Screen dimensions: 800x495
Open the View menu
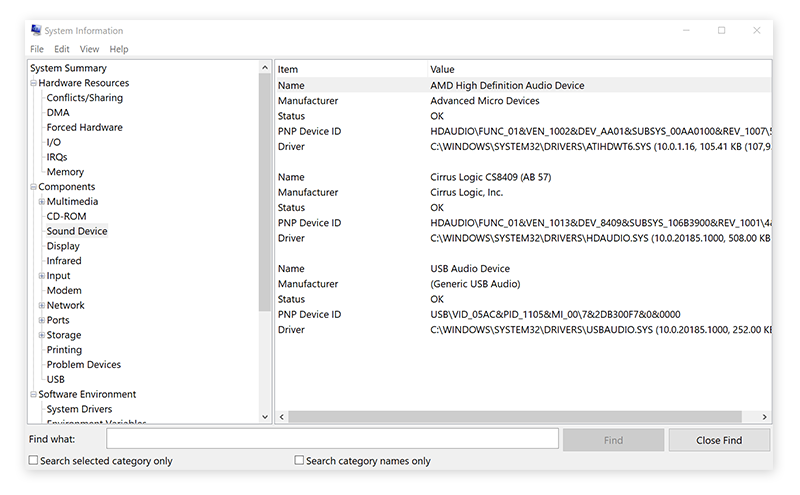90,49
